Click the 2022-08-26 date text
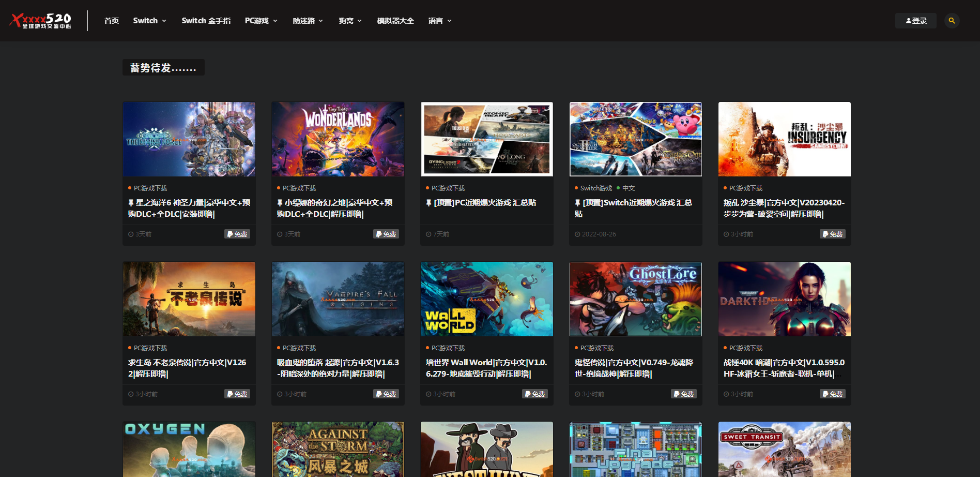Image resolution: width=980 pixels, height=477 pixels. click(599, 234)
